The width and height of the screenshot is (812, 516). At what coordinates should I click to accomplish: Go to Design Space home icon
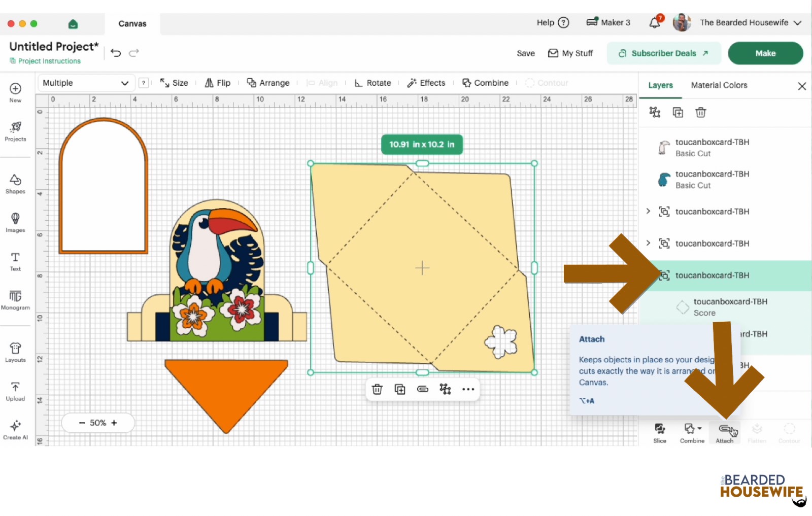click(73, 24)
